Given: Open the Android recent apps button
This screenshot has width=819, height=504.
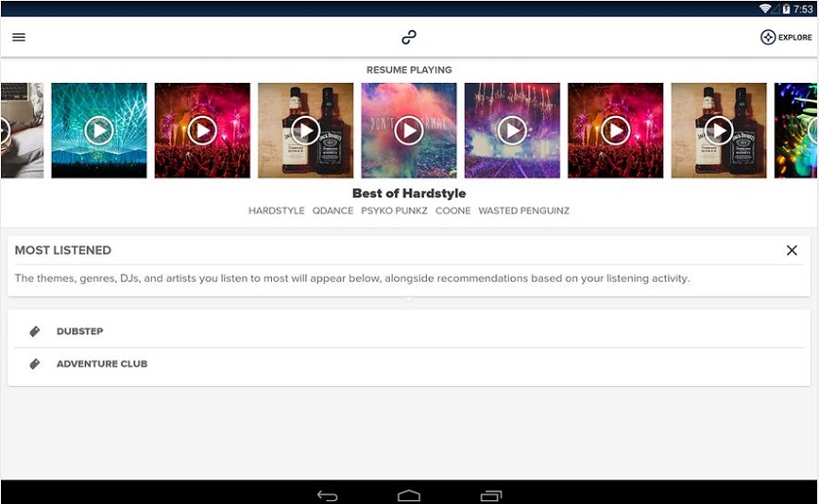Looking at the screenshot, I should [491, 495].
